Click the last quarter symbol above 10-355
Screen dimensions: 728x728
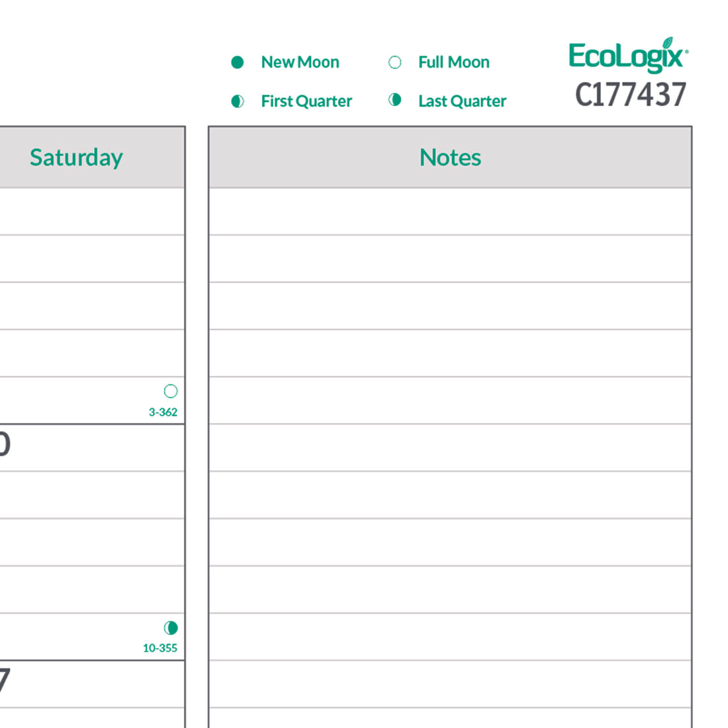pos(170,627)
